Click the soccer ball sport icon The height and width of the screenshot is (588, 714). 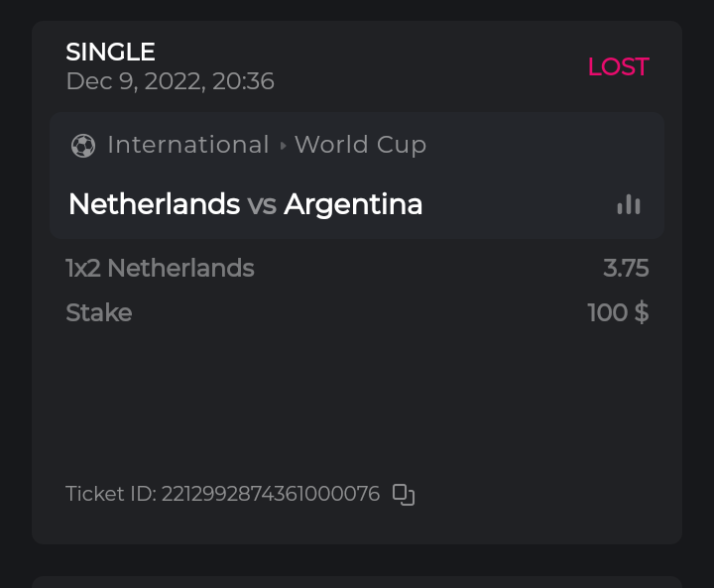tap(83, 146)
